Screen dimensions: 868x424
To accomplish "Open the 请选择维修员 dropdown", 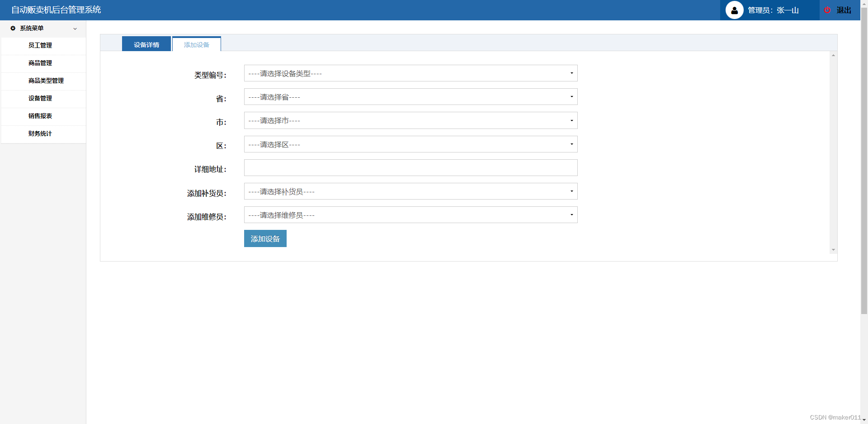I will [x=410, y=215].
